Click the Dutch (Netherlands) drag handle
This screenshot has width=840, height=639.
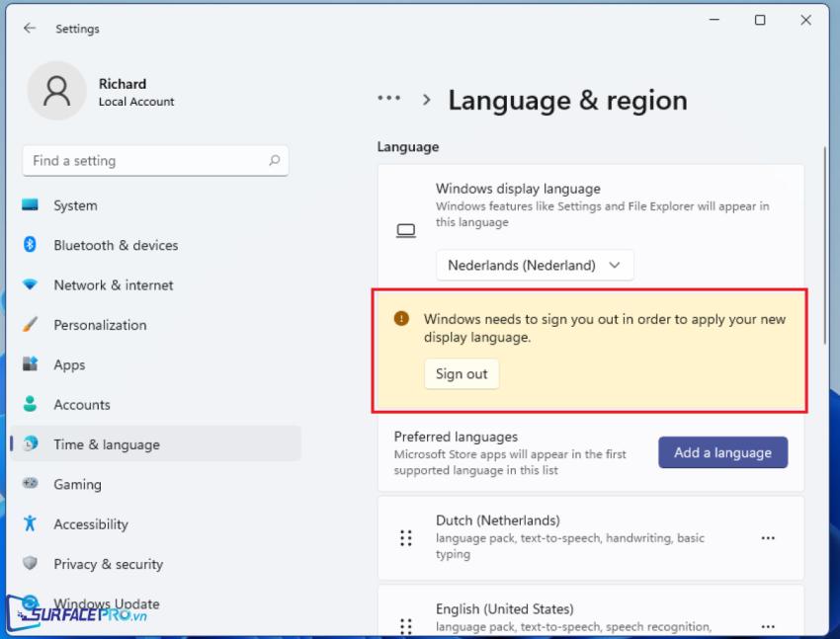click(x=406, y=537)
